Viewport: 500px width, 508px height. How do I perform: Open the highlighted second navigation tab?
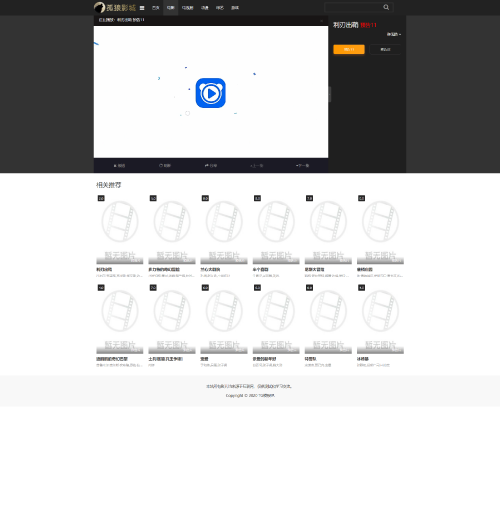click(x=171, y=8)
